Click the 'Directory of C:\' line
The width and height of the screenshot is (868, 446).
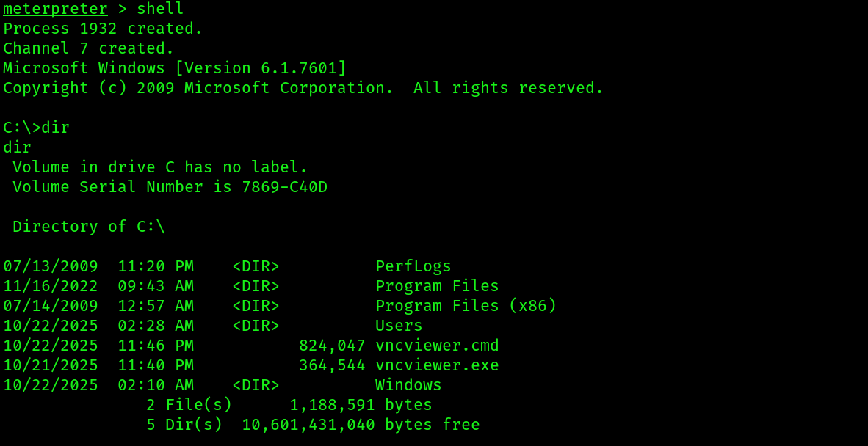pyautogui.click(x=89, y=227)
